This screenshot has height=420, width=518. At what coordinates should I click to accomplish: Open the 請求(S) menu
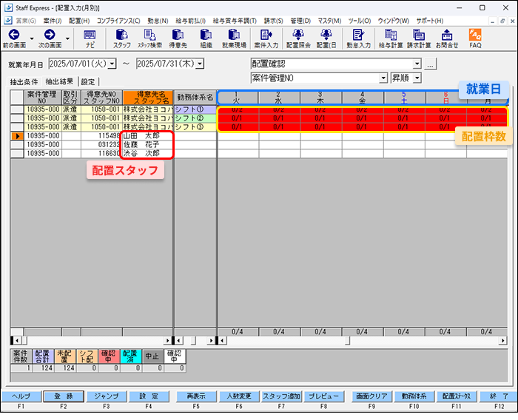coord(274,21)
